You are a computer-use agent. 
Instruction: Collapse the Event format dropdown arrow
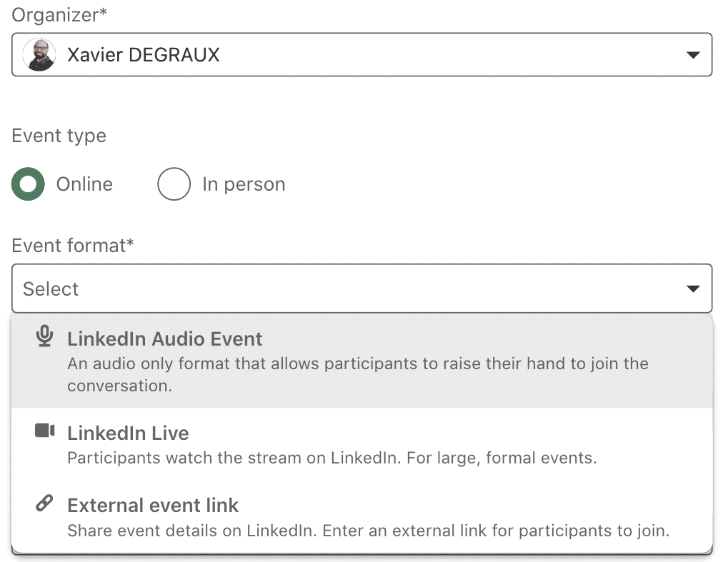[692, 288]
